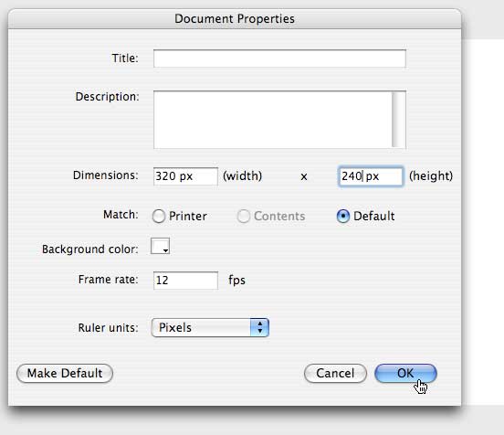Select the width dimension field
Viewport: 504px width, 435px height.
[185, 176]
